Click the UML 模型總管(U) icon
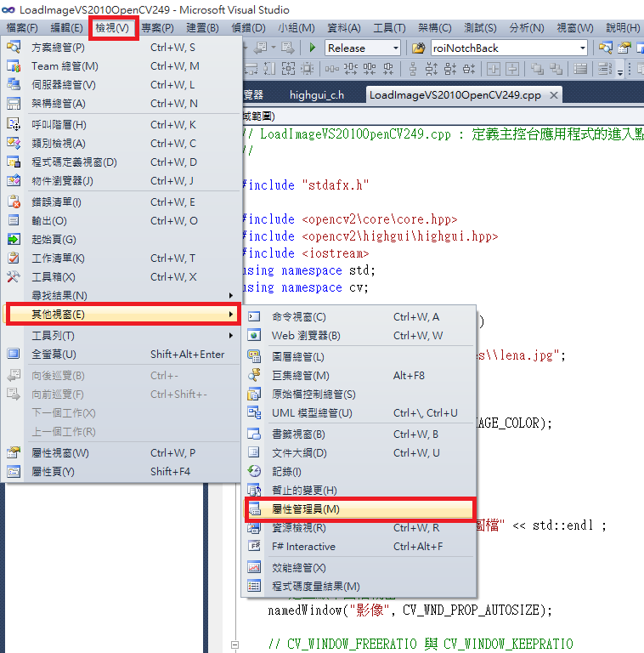Image resolution: width=644 pixels, height=653 pixels. tap(254, 412)
